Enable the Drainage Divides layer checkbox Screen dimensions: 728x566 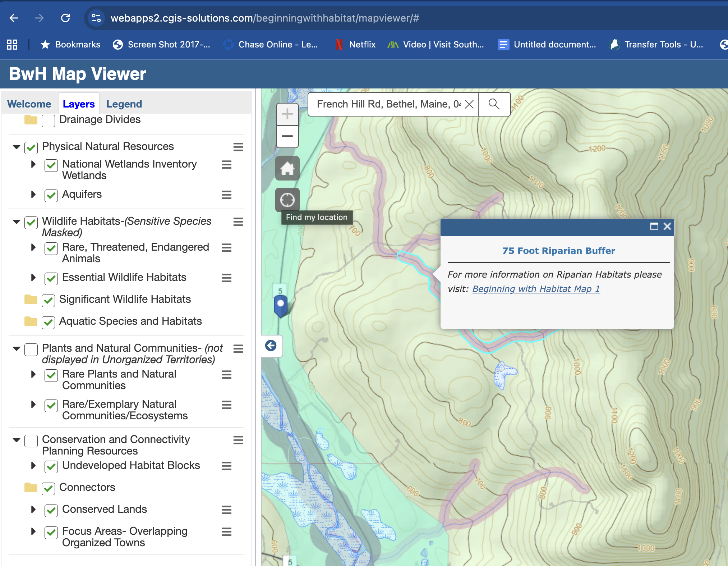48,120
